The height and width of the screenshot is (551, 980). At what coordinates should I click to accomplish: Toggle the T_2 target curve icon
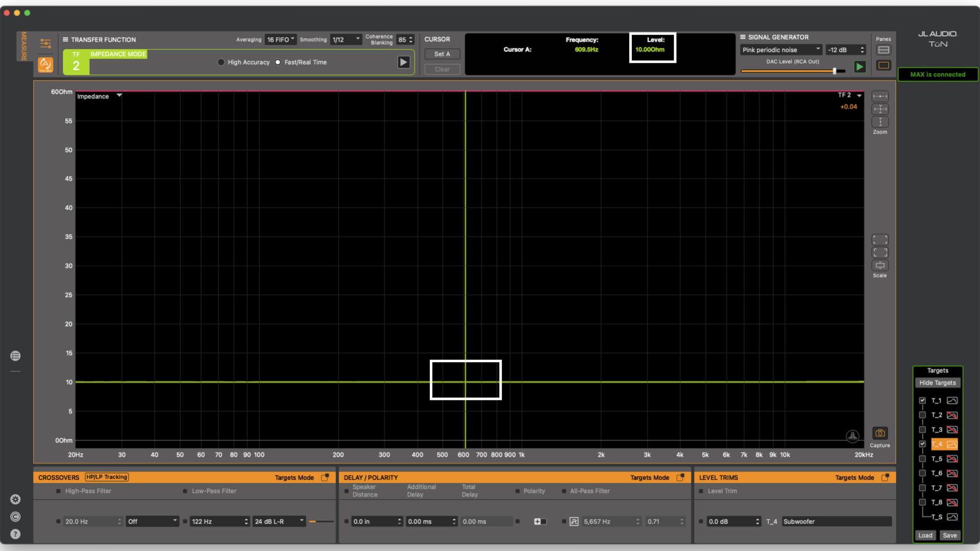pyautogui.click(x=952, y=415)
